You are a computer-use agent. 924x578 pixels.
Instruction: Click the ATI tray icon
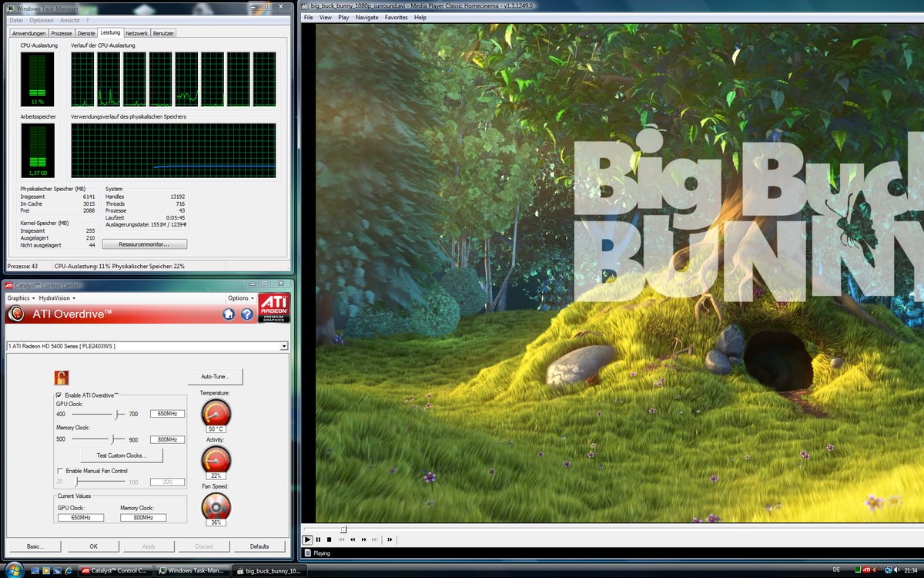866,570
